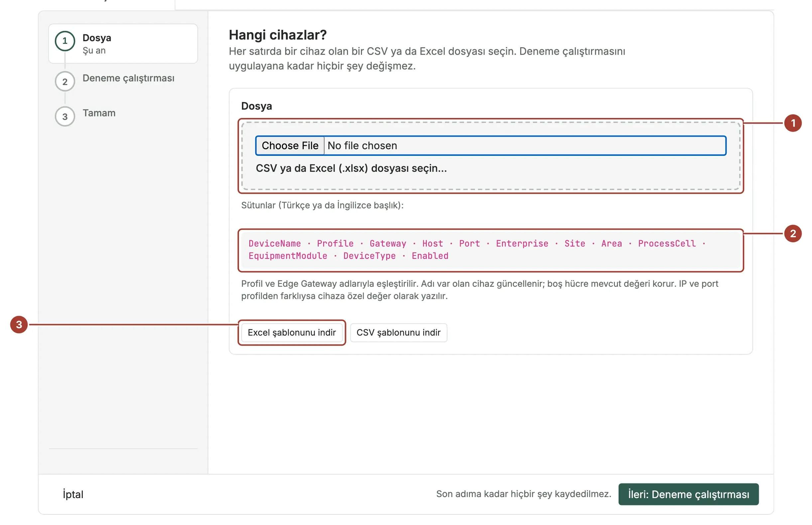Click the dashed file drop zone text
Image resolution: width=812 pixels, height=525 pixels.
[x=351, y=168]
